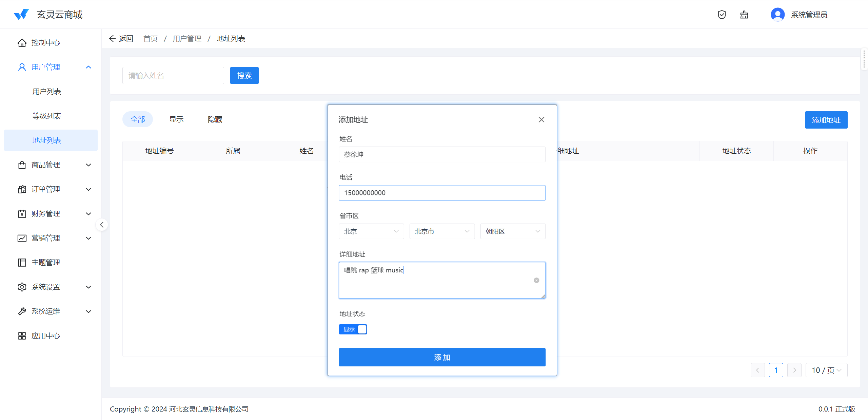The image size is (868, 420).
Task: Click the 返回 back arrow
Action: (x=113, y=39)
